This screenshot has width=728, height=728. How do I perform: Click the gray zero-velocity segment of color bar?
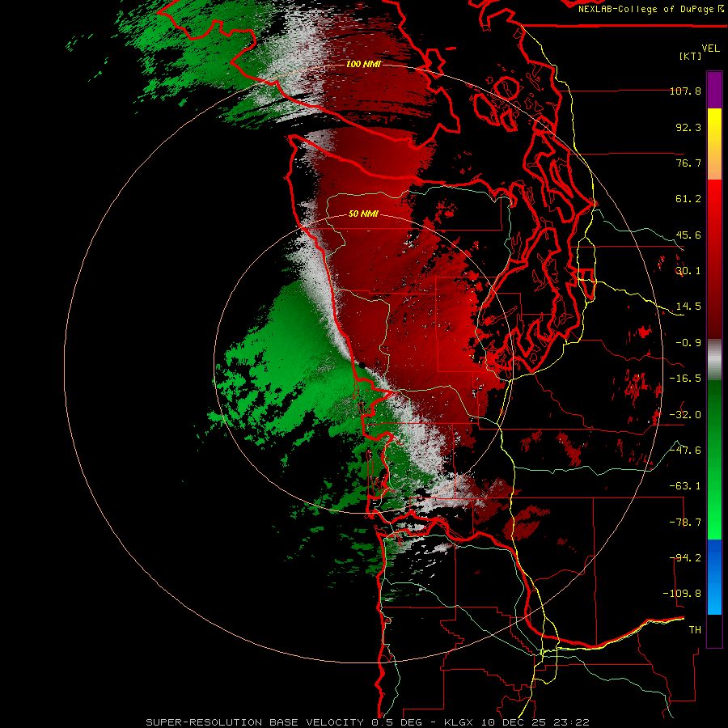pos(714,360)
